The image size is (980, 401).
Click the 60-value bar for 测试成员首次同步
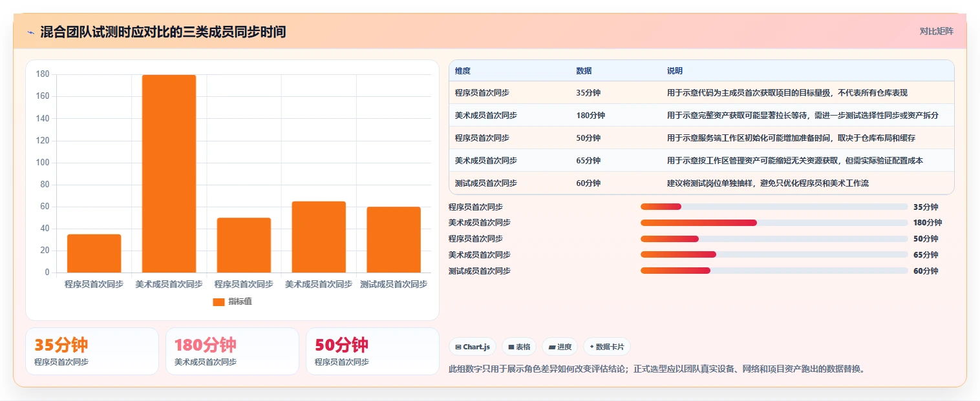point(394,240)
